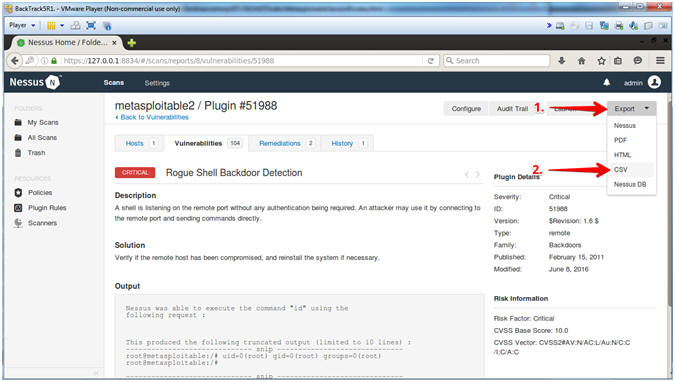
Task: Click the Audit Trail button
Action: 512,109
